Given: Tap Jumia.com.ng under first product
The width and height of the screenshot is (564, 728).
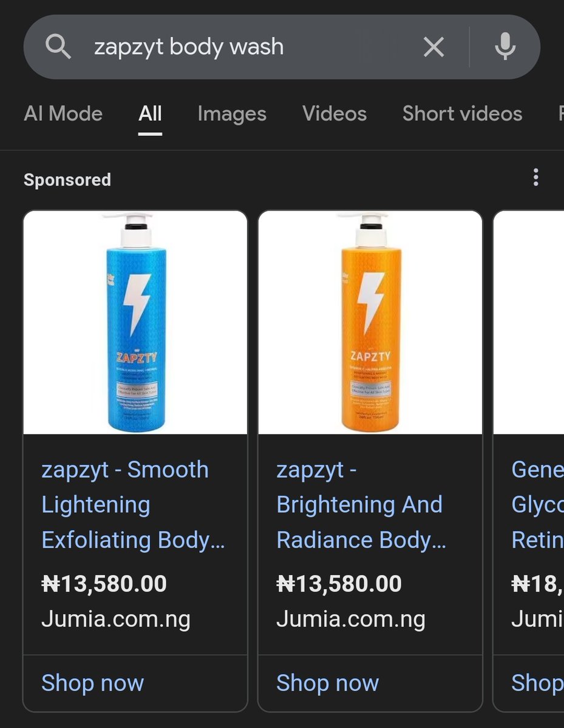Looking at the screenshot, I should [116, 619].
